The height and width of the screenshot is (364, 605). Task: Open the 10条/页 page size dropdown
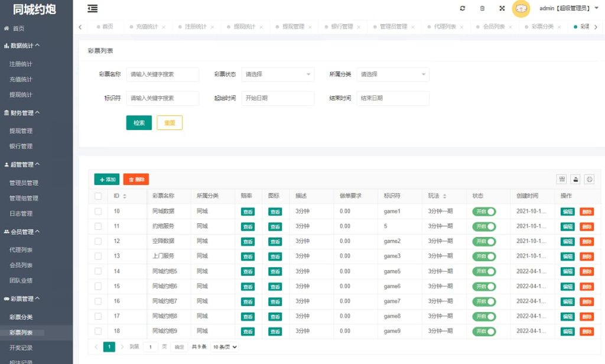(225, 347)
